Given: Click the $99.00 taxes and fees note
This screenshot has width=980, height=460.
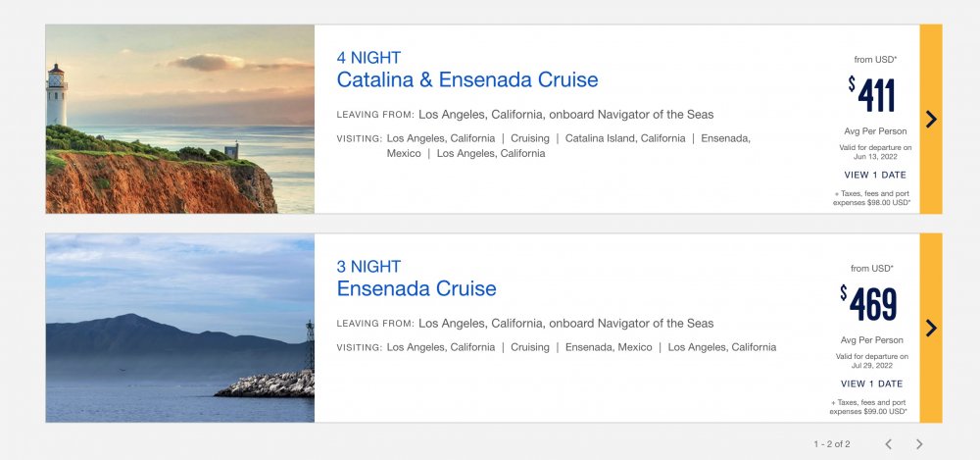Looking at the screenshot, I should coord(868,407).
